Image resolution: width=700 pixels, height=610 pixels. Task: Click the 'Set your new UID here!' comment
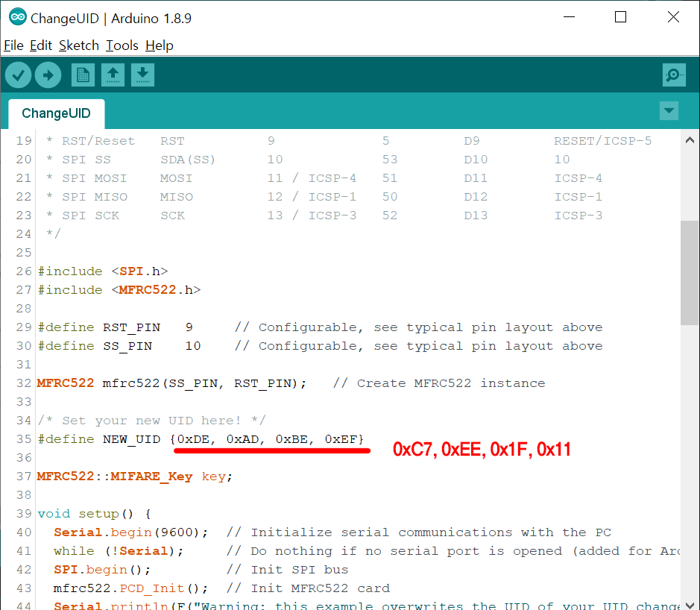point(152,421)
